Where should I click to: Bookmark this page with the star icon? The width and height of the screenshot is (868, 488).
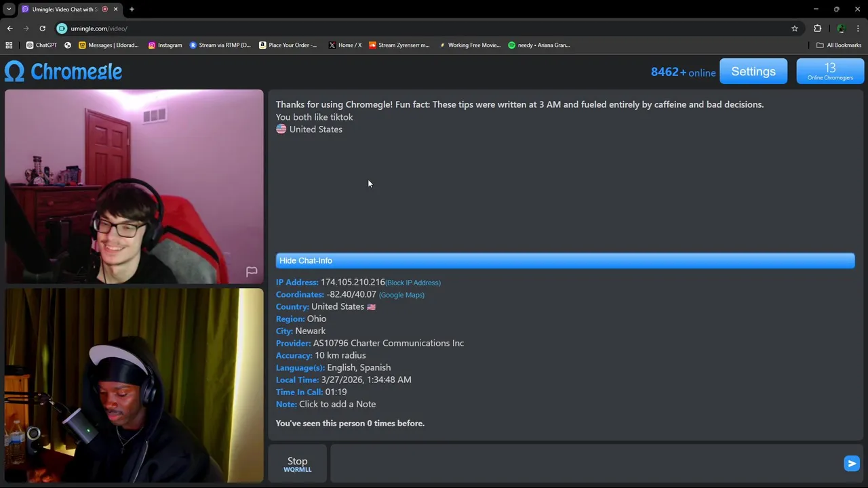coord(795,28)
